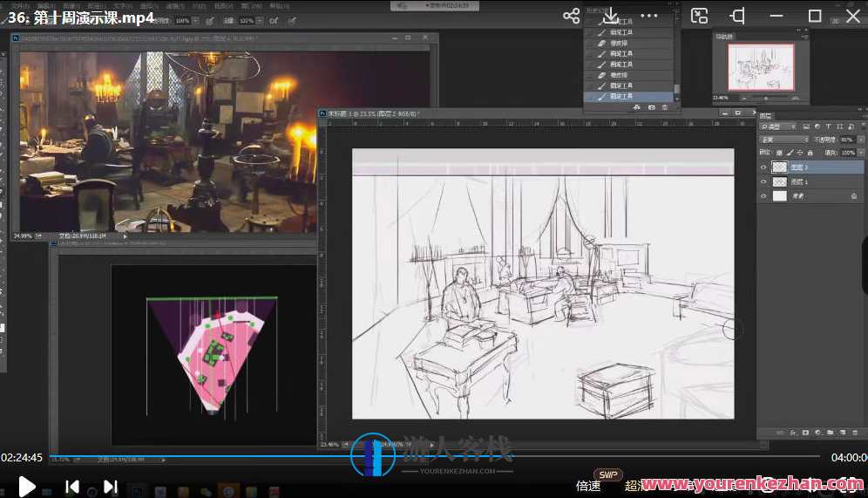Switch the player to picture-in-picture mode

(x=699, y=16)
